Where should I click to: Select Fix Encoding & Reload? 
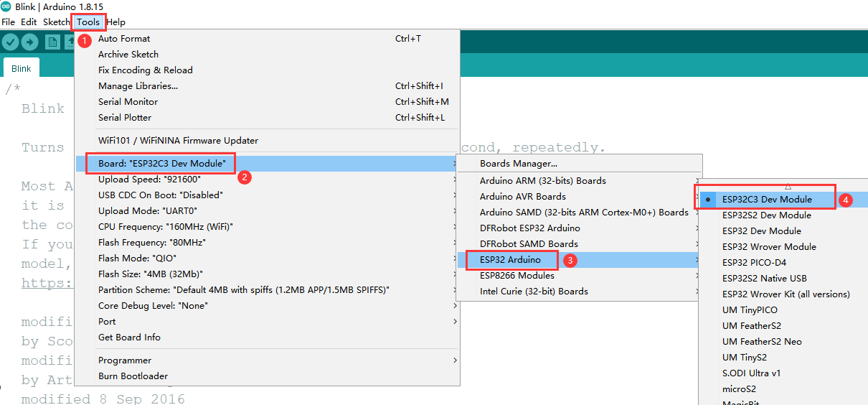(x=266, y=70)
